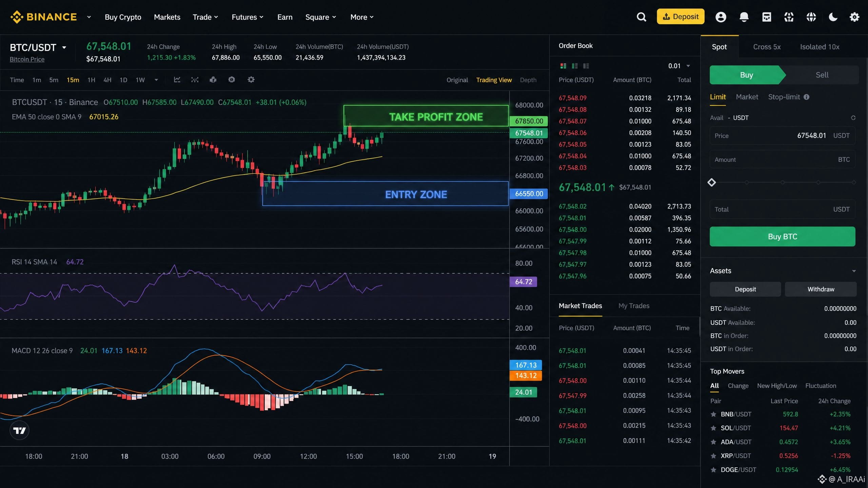Favorite XRP/USDT star icon
Image resolution: width=868 pixels, height=488 pixels.
tap(713, 456)
